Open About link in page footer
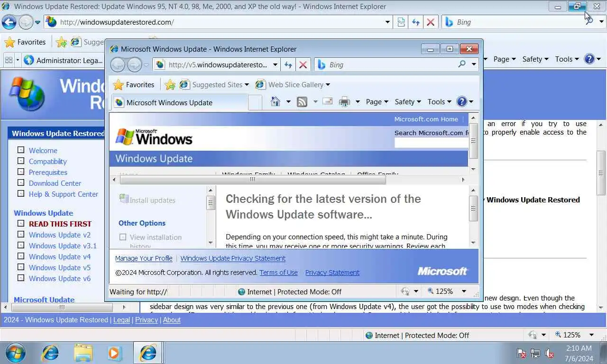The image size is (607, 364). point(172,320)
